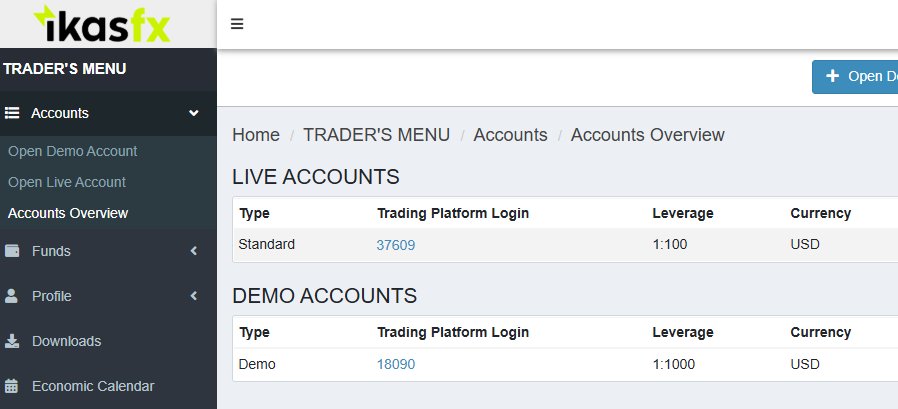Select Open Demo Account menu item
Image resolution: width=898 pixels, height=409 pixels.
click(72, 151)
